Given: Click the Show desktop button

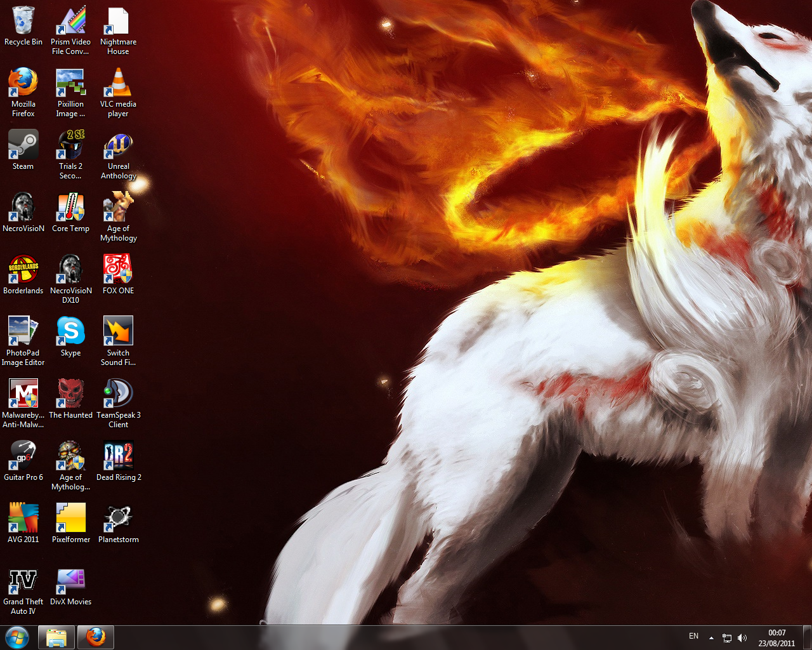Looking at the screenshot, I should point(807,637).
